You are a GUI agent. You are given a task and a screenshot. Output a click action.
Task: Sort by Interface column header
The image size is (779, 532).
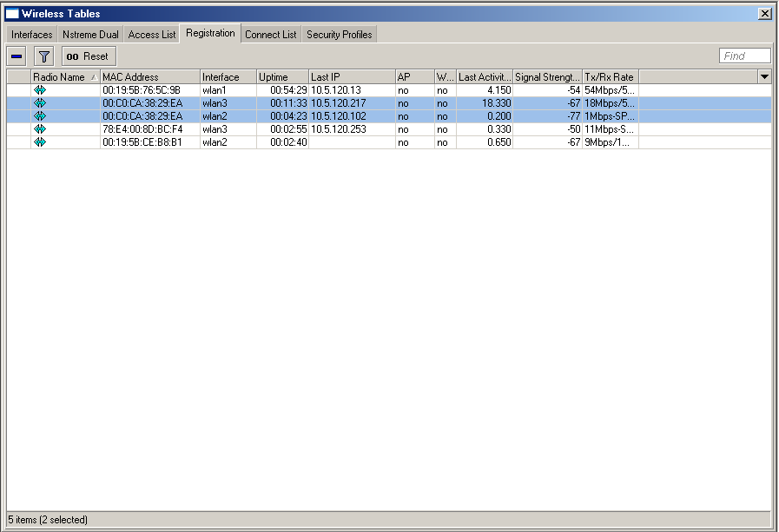(228, 77)
